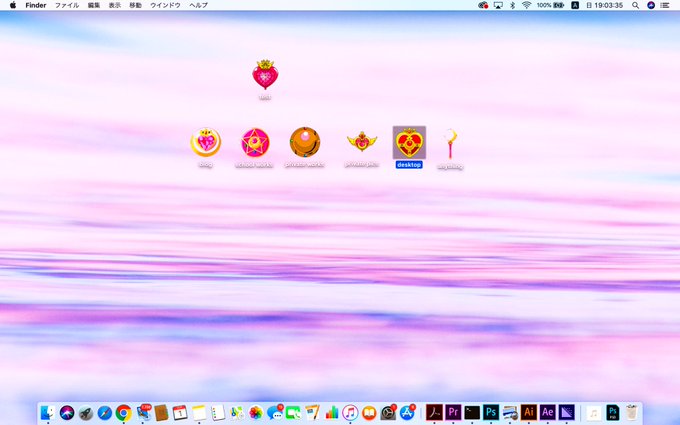Open Numbers chart icon in Dock
680x425 pixels.
tap(331, 412)
